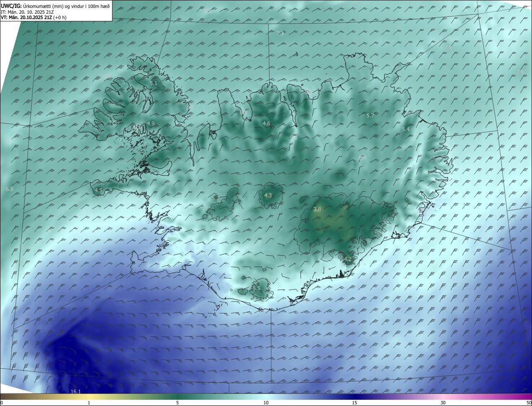
Task: Select the 4.9 value label on the map
Action: tap(151, 124)
